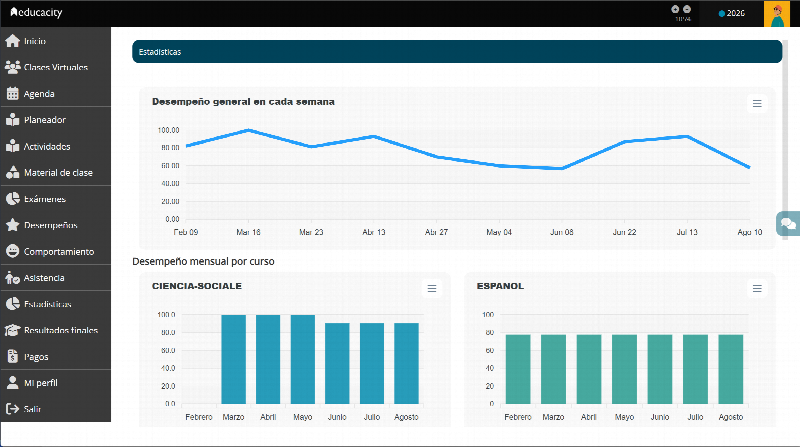Click the 'Ago 10' axis label
Image resolution: width=800 pixels, height=447 pixels.
click(749, 232)
